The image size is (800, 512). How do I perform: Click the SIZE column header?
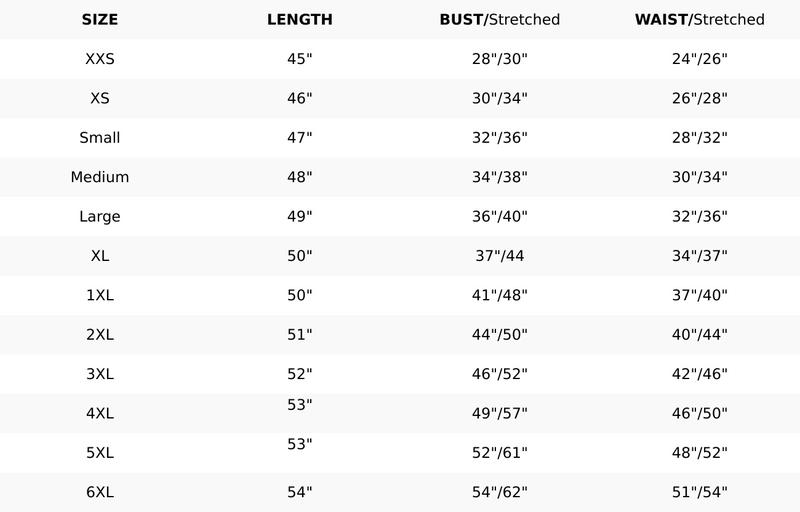tap(100, 19)
